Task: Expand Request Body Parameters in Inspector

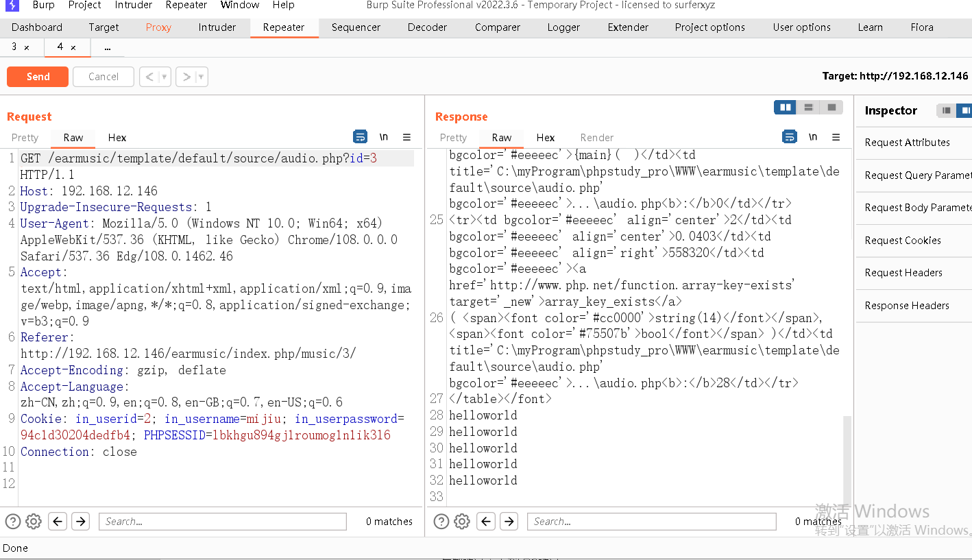Action: [x=914, y=208]
